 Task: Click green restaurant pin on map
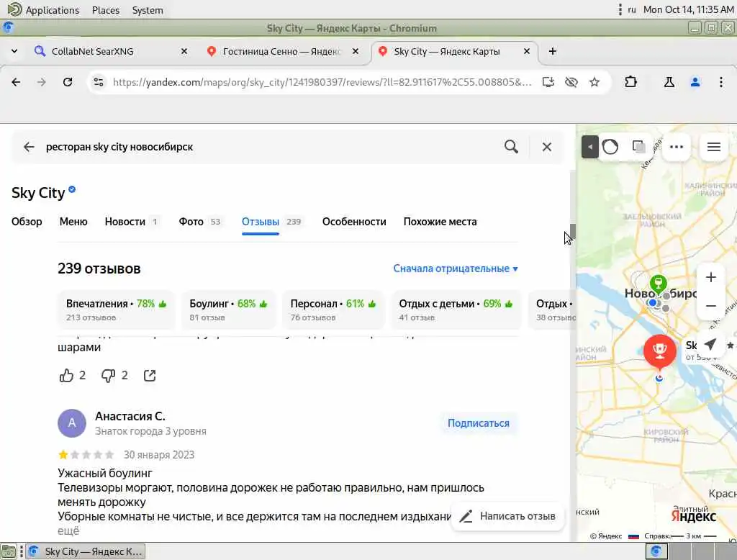(658, 283)
